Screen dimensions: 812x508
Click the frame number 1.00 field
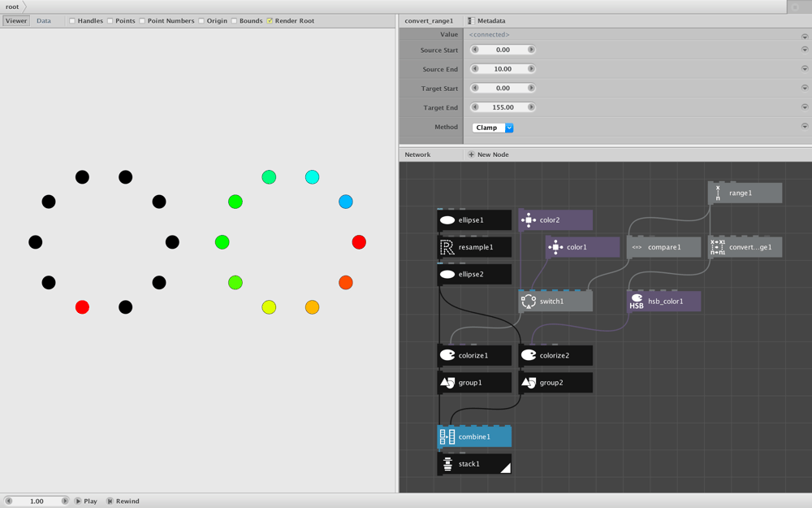[x=37, y=501]
